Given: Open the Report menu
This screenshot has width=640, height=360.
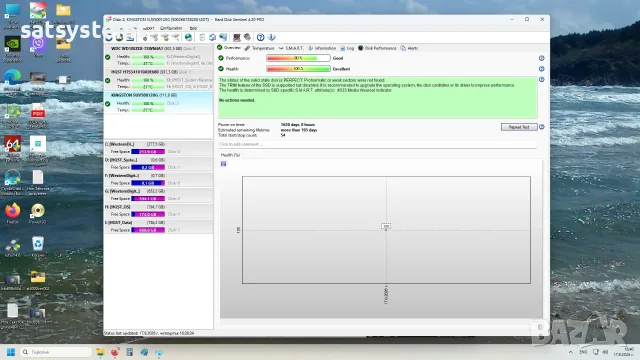Looking at the screenshot, I should point(149,28).
